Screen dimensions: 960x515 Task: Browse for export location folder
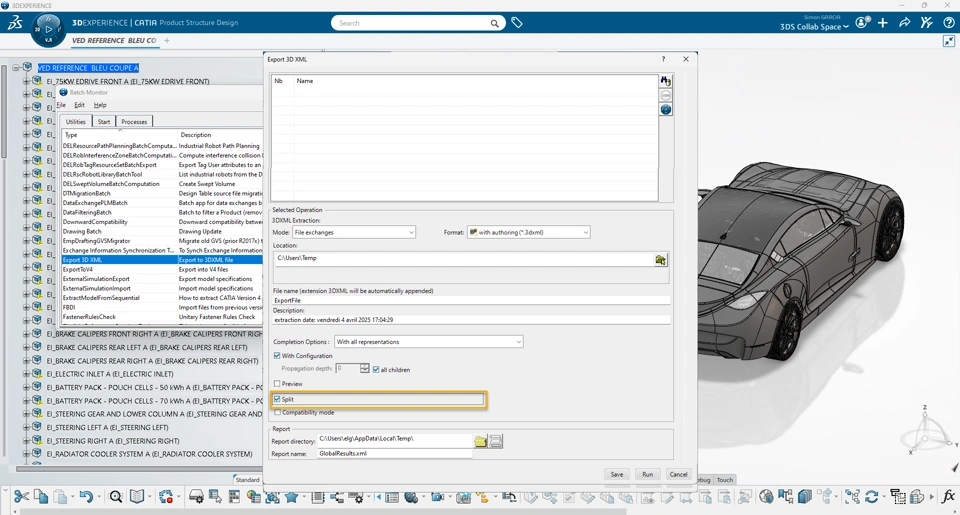pyautogui.click(x=660, y=260)
